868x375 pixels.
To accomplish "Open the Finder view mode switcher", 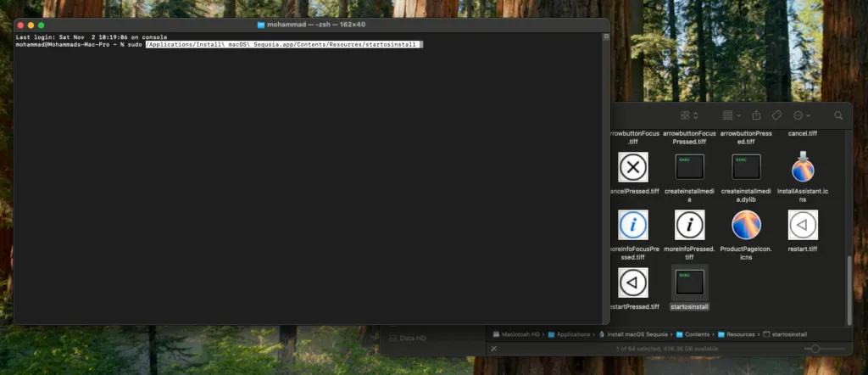I will tap(689, 115).
